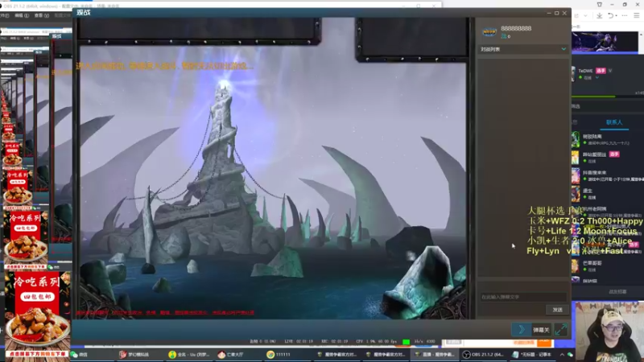Click the WeChat tray icon
This screenshot has height=362, width=644.
pos(570,355)
